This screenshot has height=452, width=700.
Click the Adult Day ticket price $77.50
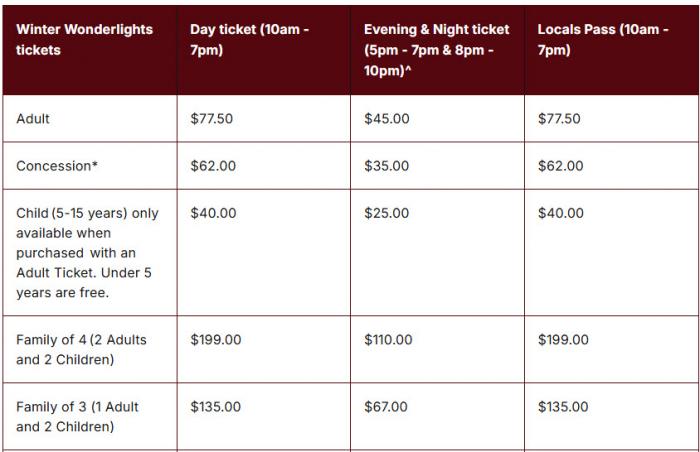(x=211, y=119)
